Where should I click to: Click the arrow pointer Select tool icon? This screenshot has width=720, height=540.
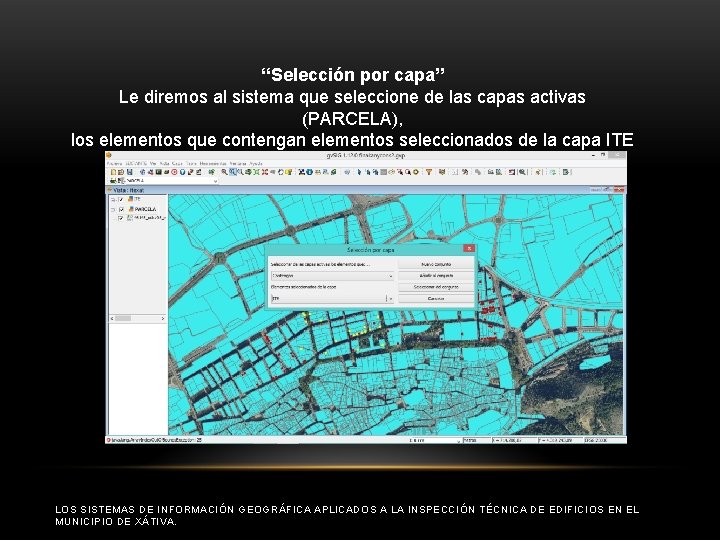[x=359, y=172]
